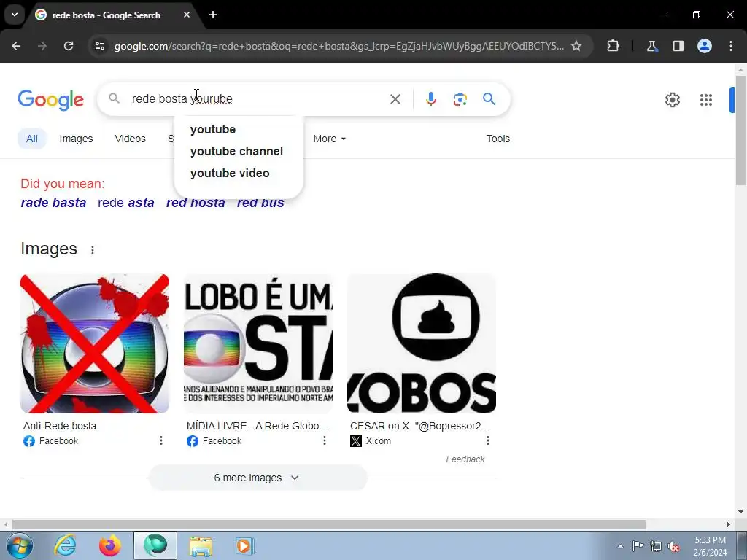Start voice search with microphone icon

[430, 99]
